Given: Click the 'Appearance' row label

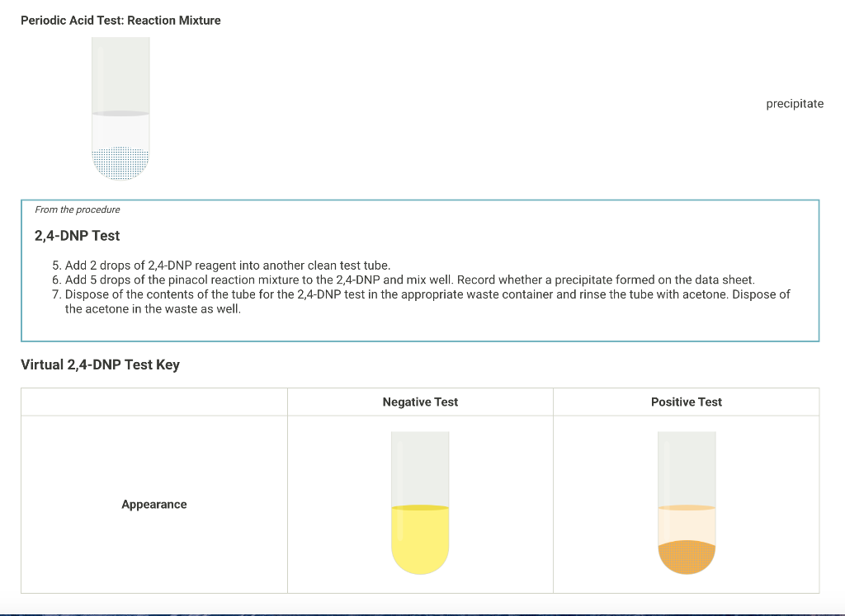Looking at the screenshot, I should click(x=154, y=505).
